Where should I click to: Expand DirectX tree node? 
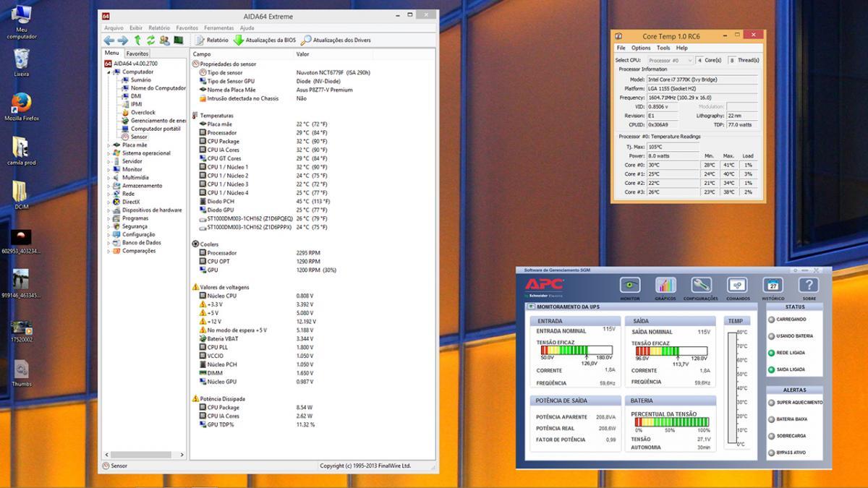pyautogui.click(x=109, y=202)
